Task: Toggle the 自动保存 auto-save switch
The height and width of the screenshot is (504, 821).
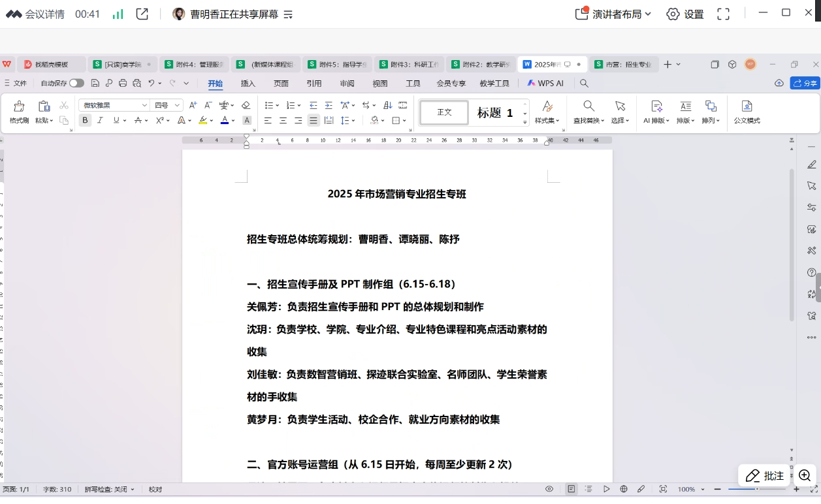Action: 76,84
